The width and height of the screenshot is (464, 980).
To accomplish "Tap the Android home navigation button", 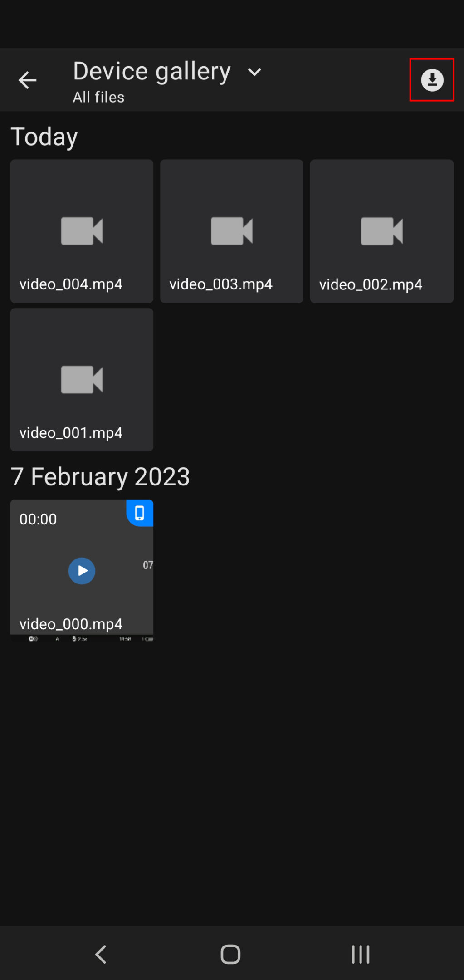I will pyautogui.click(x=230, y=954).
